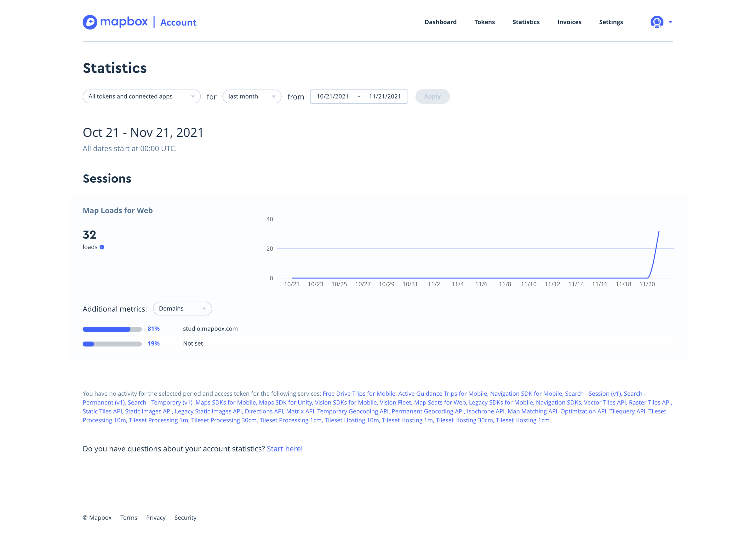
Task: Open the Tileset Hosting 1cm link
Action: (x=523, y=420)
